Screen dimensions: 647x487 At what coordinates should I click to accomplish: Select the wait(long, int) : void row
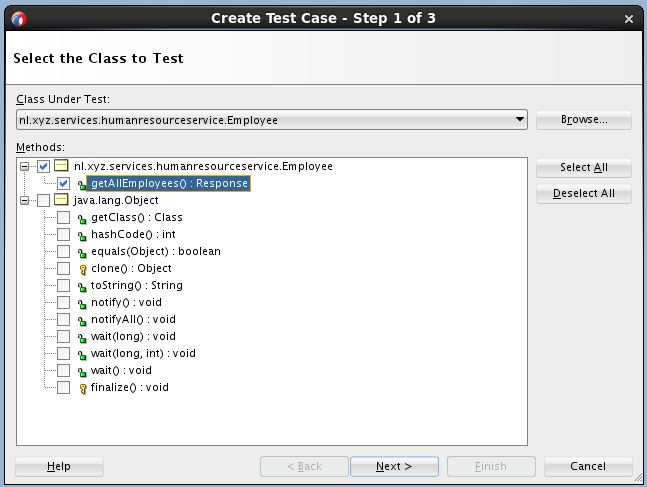click(143, 354)
